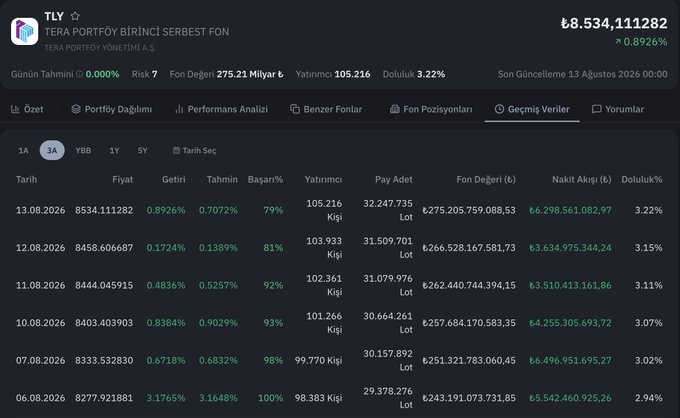The height and width of the screenshot is (418, 680).
Task: Click the calendar icon in Tarih Seç
Action: [x=176, y=150]
